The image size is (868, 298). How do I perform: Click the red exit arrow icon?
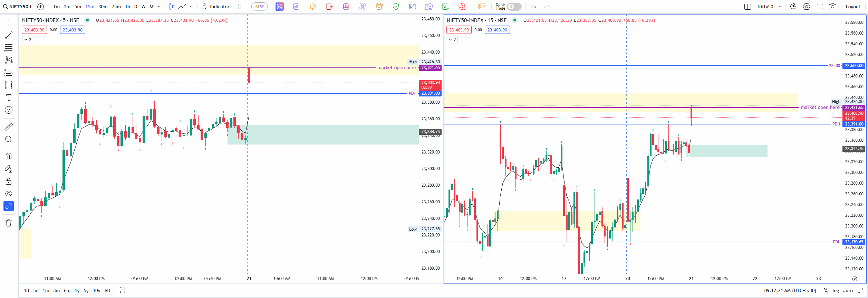329,7
